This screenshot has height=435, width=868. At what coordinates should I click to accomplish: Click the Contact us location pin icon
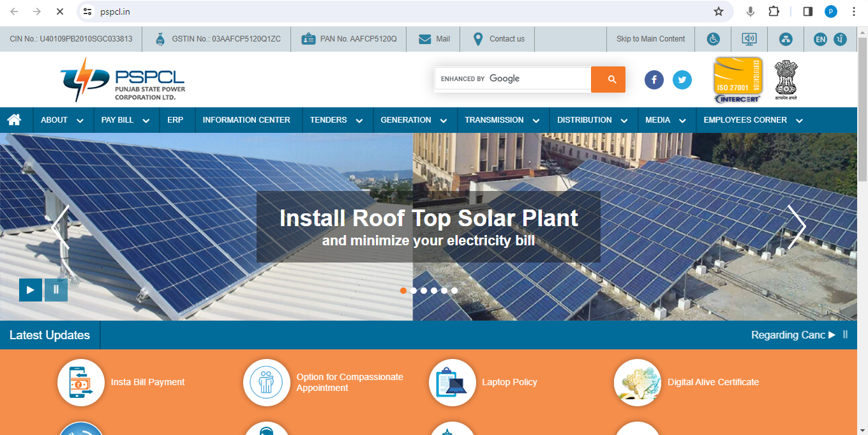click(x=478, y=39)
